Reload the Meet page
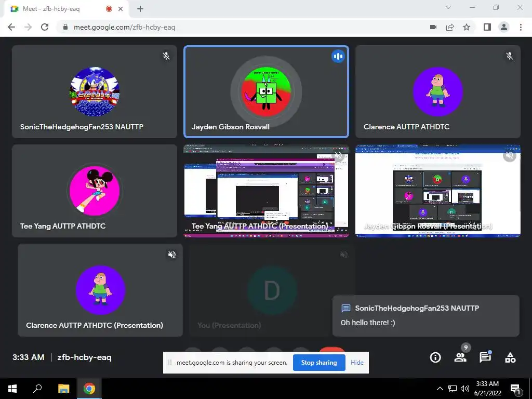This screenshot has height=399, width=532. (45, 27)
